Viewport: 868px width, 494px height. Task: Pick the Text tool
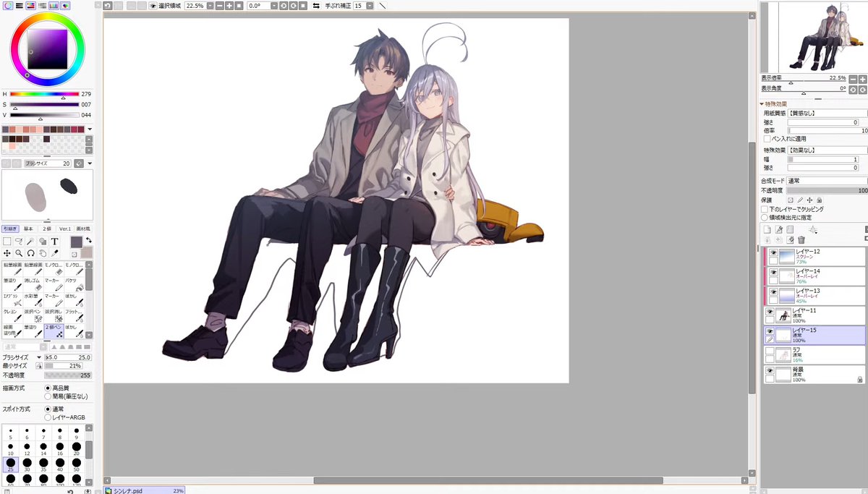[54, 242]
